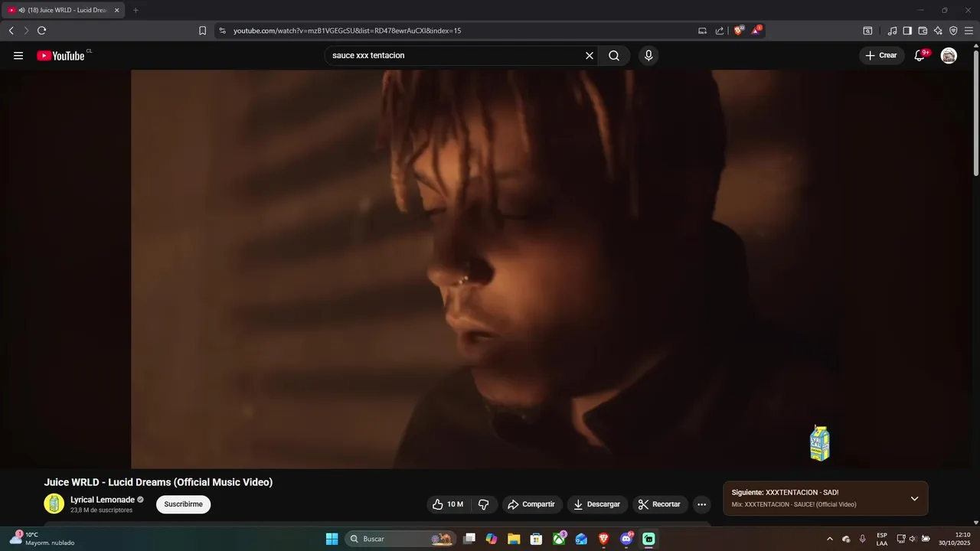Open Lyrical Lemonade channel name link
Viewport: 980px width, 551px height.
pyautogui.click(x=102, y=500)
